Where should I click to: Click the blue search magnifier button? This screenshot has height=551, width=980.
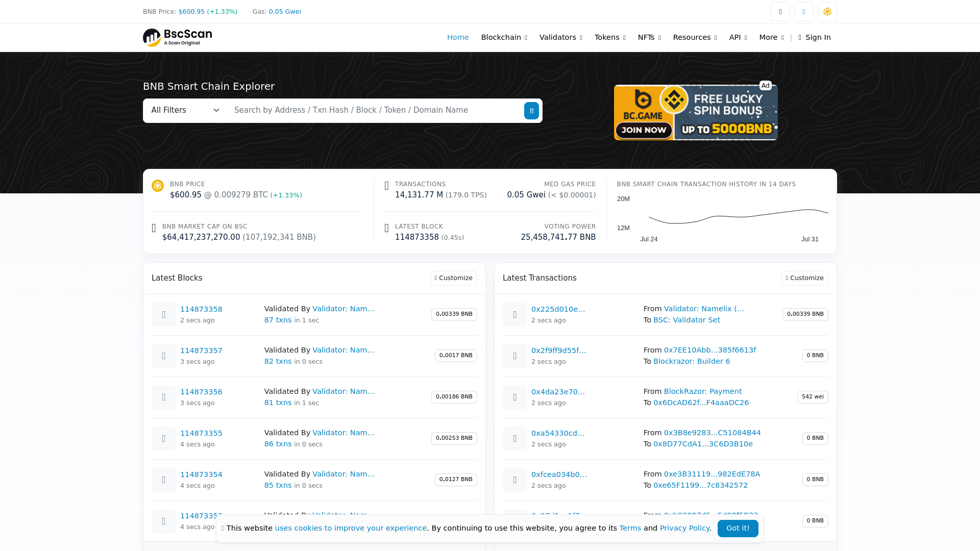click(x=531, y=111)
